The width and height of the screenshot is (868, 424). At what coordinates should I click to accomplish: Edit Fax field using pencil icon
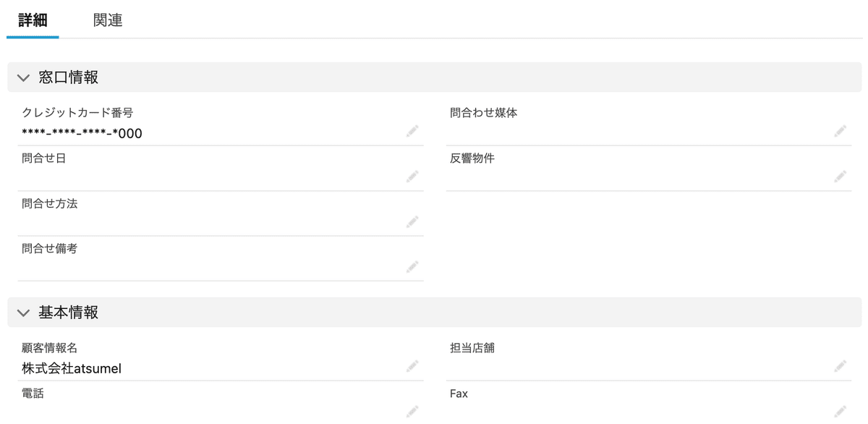point(840,412)
